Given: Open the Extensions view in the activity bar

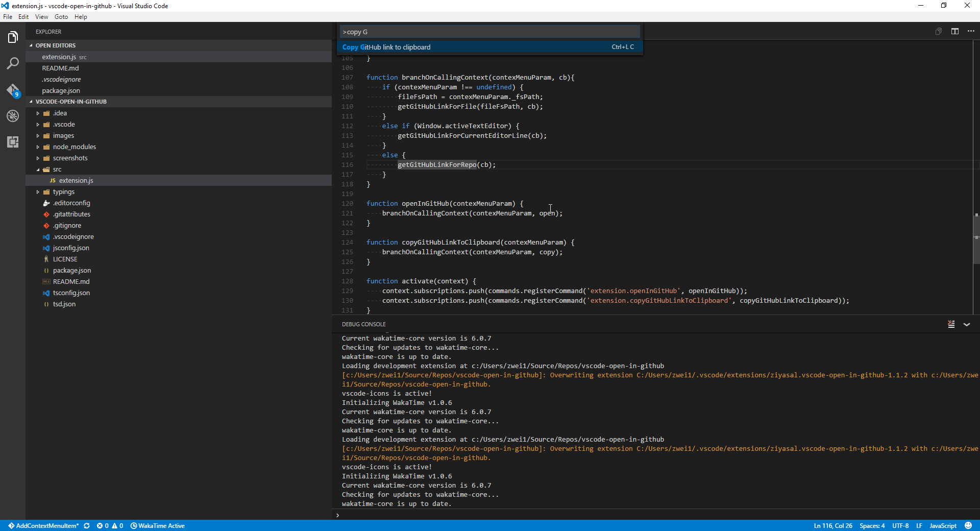Looking at the screenshot, I should tap(13, 142).
